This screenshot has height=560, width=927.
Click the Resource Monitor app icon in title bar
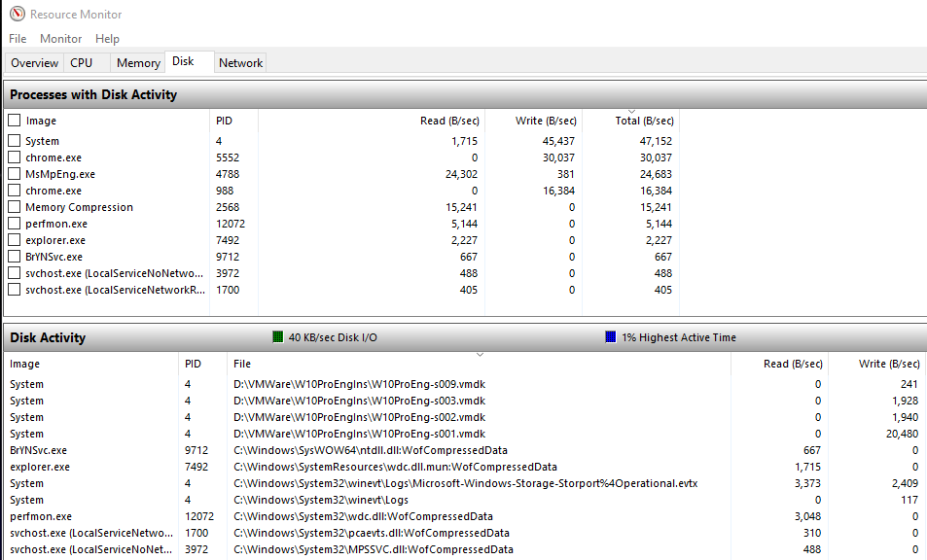[x=18, y=14]
